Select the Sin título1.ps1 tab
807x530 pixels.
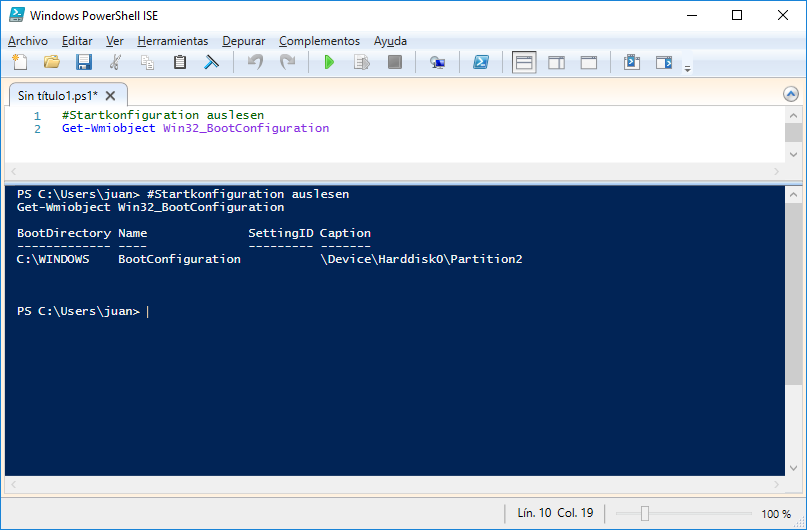58,96
